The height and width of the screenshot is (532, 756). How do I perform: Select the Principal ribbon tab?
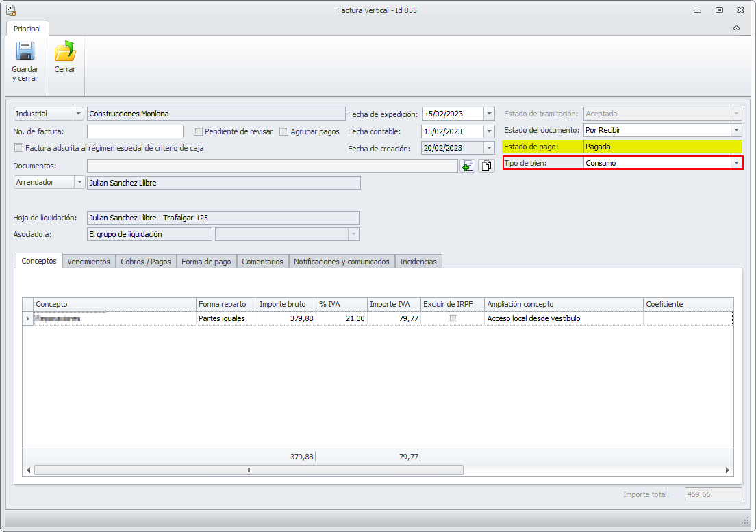coord(27,29)
